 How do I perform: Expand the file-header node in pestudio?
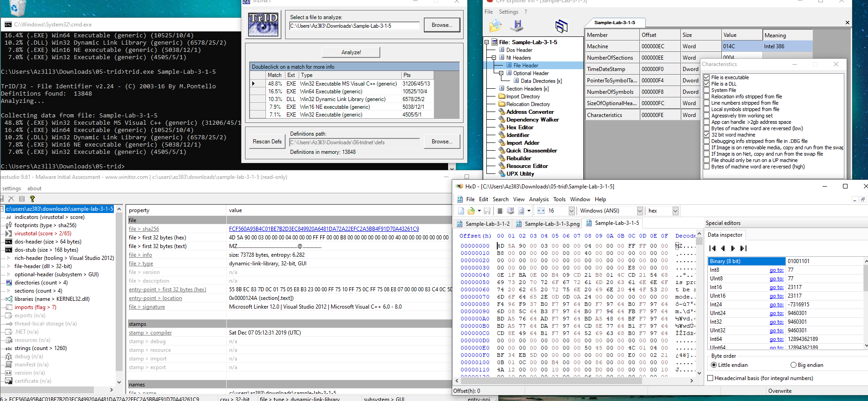point(9,266)
